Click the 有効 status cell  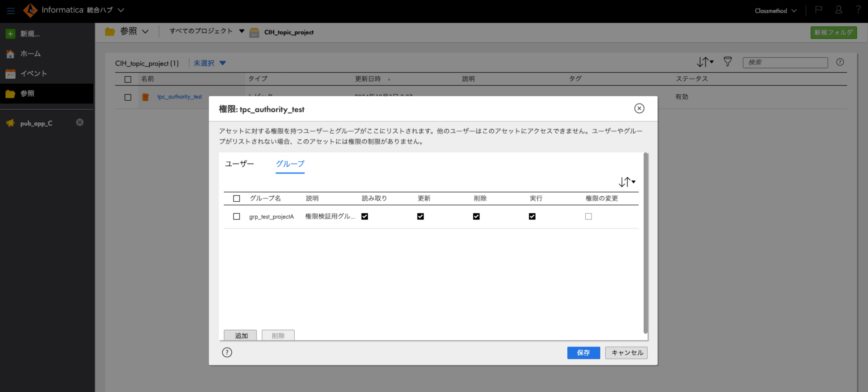[681, 97]
